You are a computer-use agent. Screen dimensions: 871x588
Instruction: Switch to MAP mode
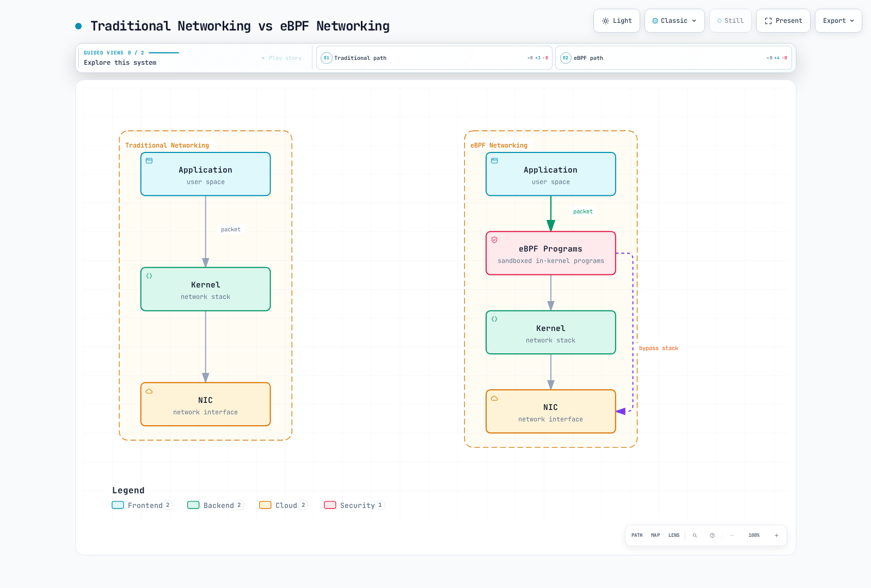coord(655,535)
